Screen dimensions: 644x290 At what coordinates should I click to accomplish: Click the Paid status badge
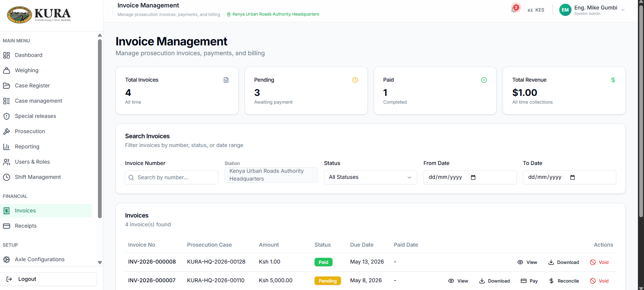[x=323, y=262]
